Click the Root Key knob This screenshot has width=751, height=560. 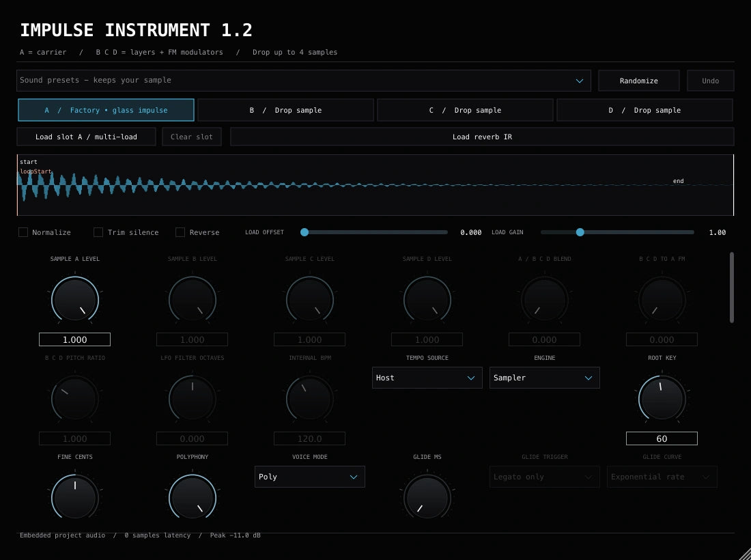(x=662, y=399)
